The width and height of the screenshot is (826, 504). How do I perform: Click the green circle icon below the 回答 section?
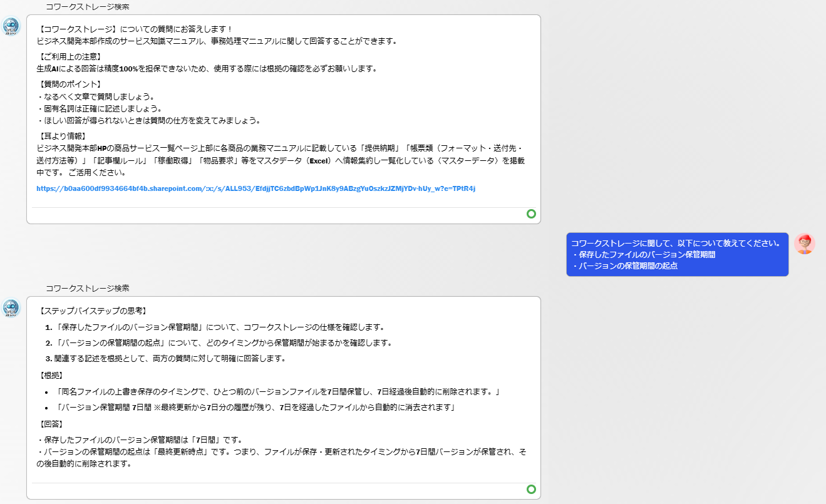pos(531,490)
